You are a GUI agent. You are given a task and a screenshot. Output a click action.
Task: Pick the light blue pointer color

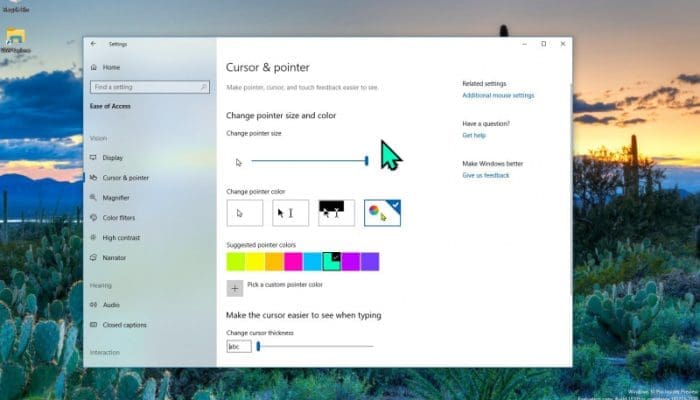pos(312,262)
